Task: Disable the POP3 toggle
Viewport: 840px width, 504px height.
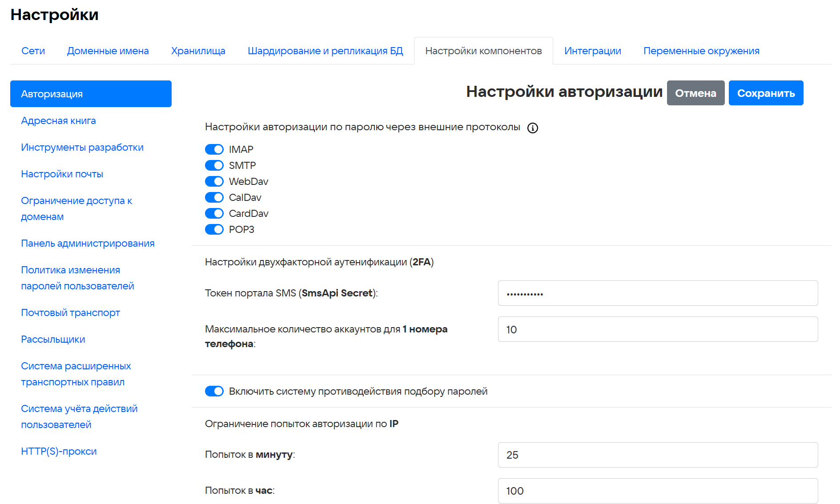Action: (x=214, y=229)
